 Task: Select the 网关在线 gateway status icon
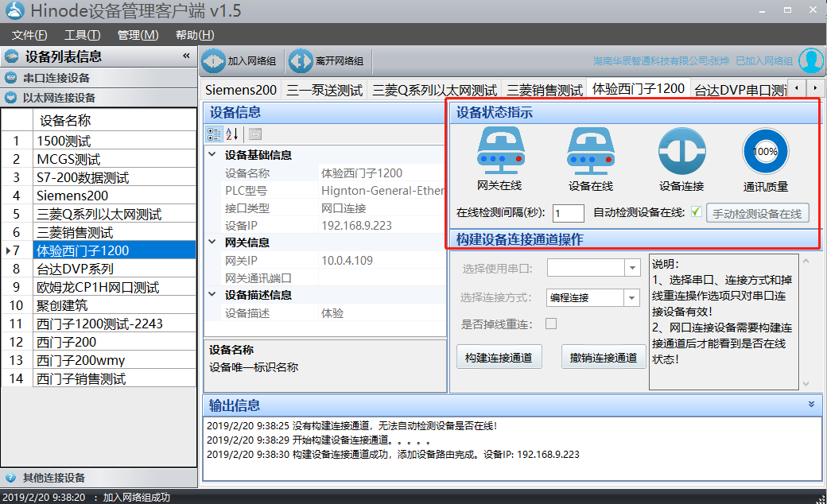(x=500, y=151)
